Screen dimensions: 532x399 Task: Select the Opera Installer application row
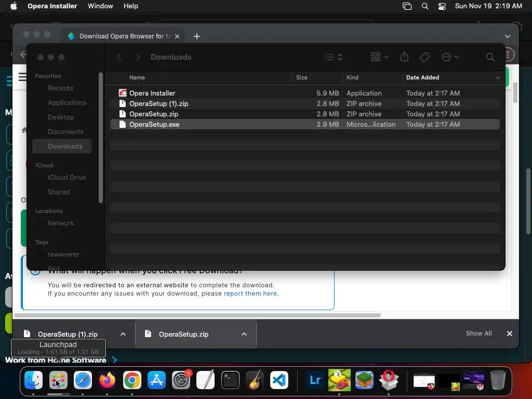(304, 93)
